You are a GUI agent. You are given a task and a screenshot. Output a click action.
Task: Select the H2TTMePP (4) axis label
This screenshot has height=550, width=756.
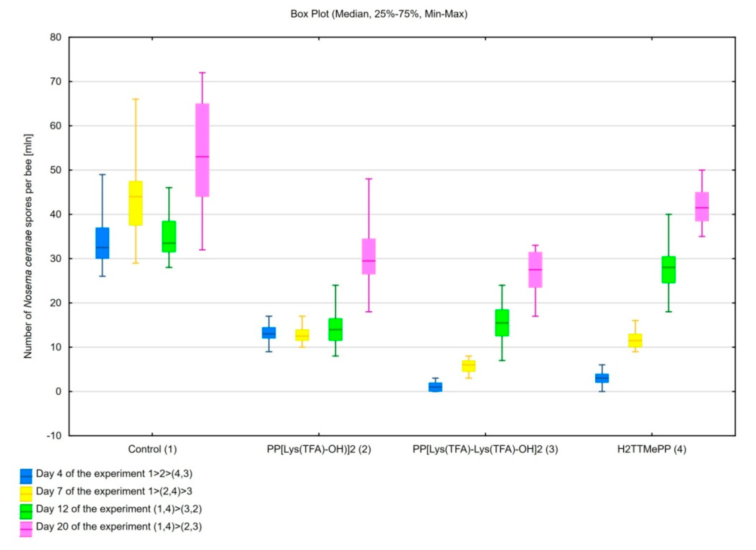click(652, 449)
